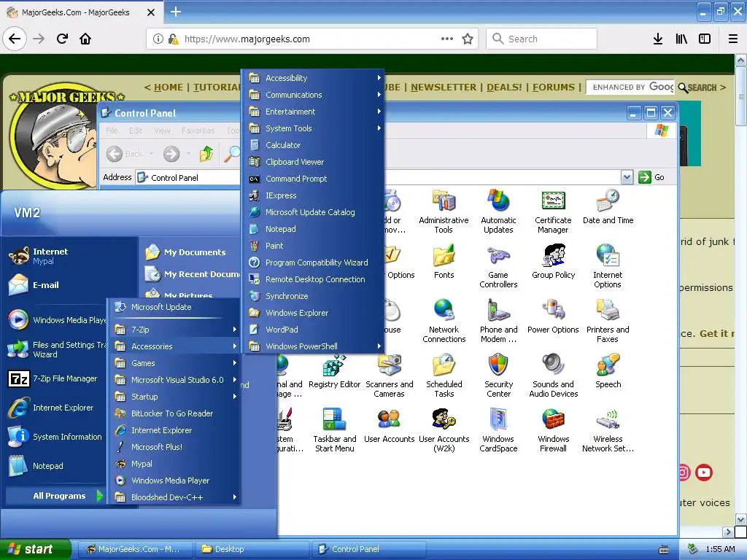Open Firefox downloads arrow
The width and height of the screenshot is (747, 560).
[x=658, y=39]
